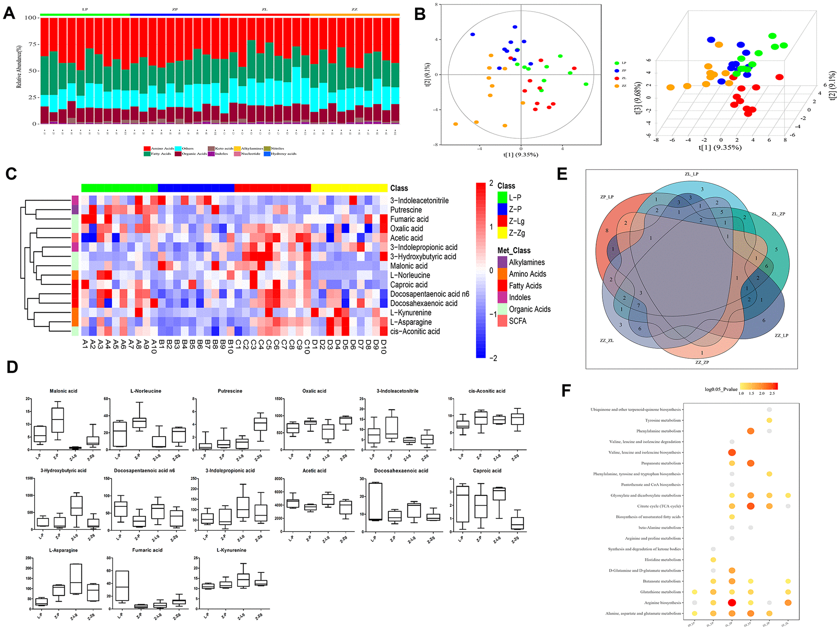Select the magenta Indoles Met_Class swatch

pos(502,297)
